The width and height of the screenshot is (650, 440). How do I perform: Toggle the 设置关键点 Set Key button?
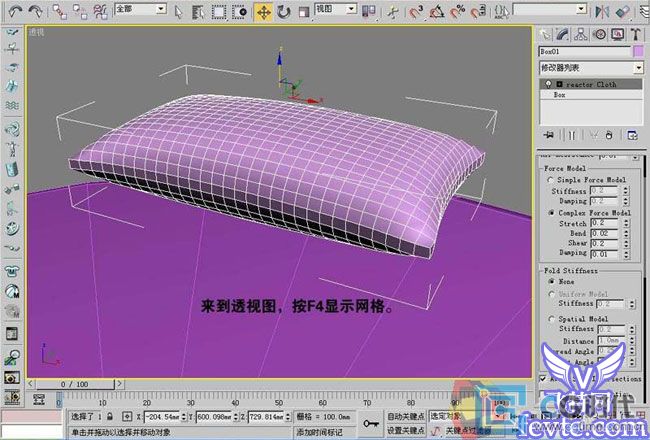(x=406, y=430)
